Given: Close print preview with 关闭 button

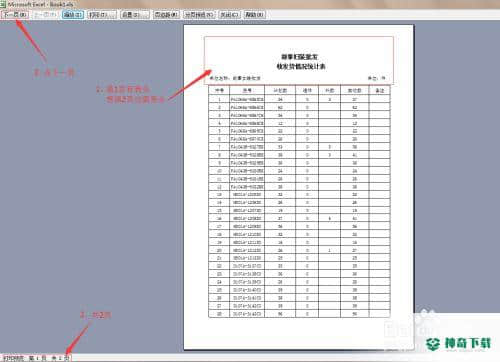Looking at the screenshot, I should coord(229,15).
